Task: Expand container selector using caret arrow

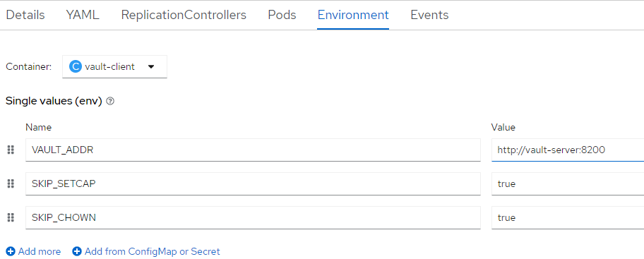Action: tap(150, 66)
